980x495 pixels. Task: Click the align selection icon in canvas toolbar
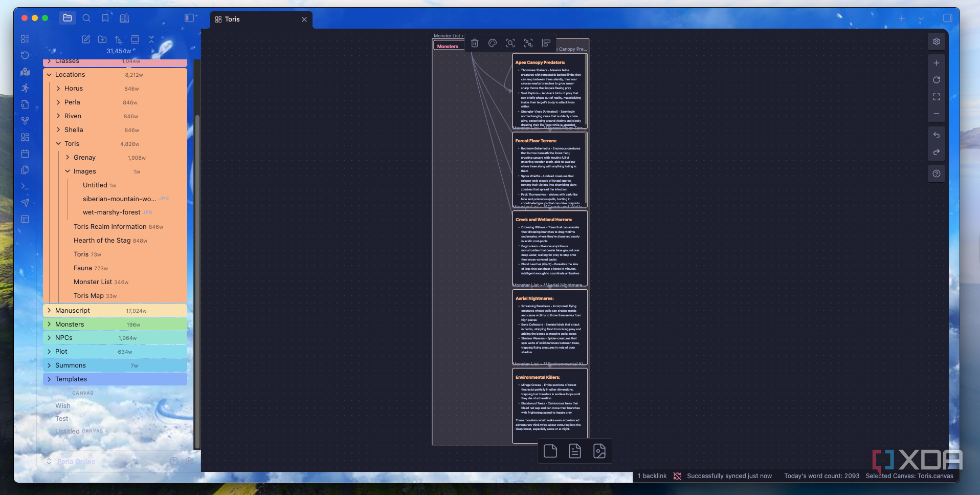[x=546, y=44]
